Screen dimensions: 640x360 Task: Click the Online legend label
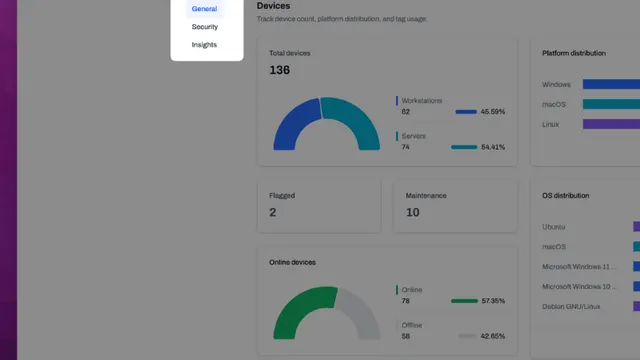click(412, 290)
